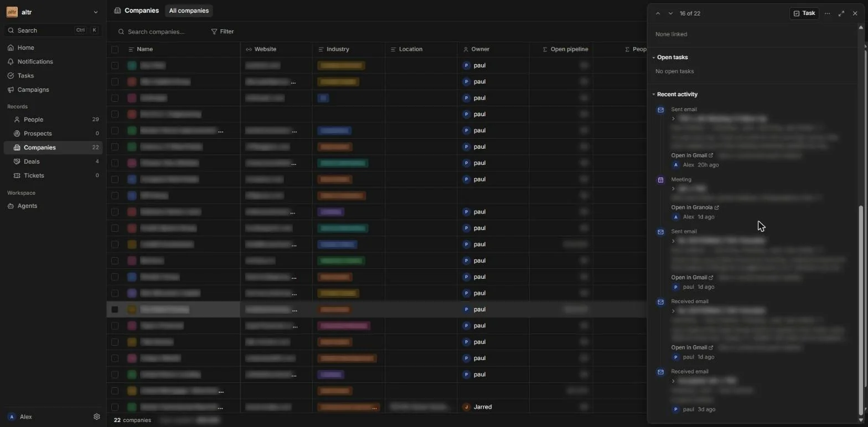This screenshot has height=427, width=868.
Task: Open Notifications from the sidebar
Action: tap(35, 61)
